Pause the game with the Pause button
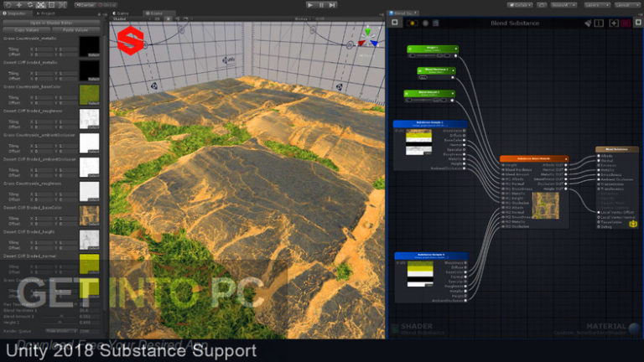The height and width of the screenshot is (362, 644). pyautogui.click(x=321, y=5)
